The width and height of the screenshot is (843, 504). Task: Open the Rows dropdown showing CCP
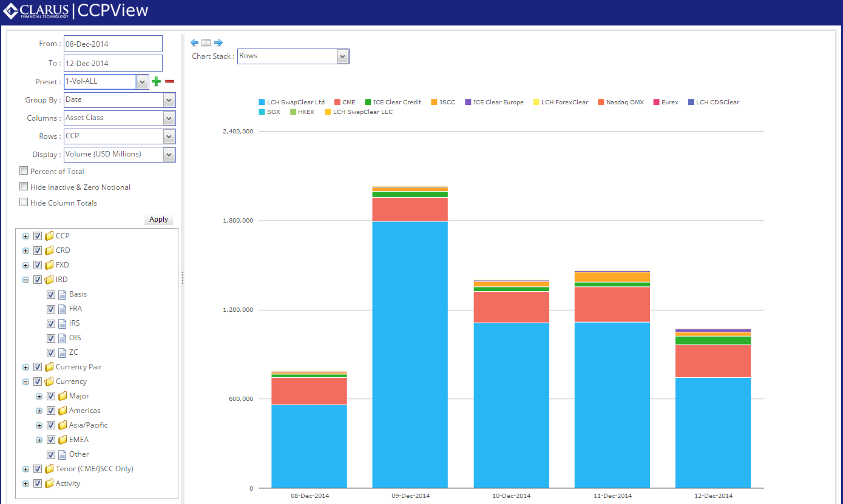coord(169,136)
